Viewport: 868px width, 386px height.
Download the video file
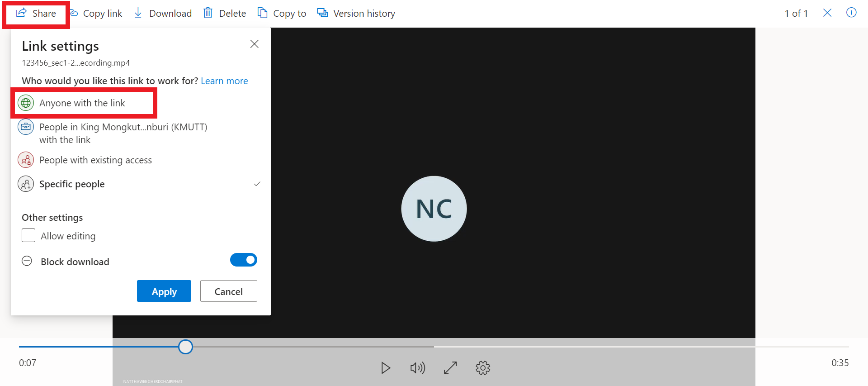tap(163, 14)
